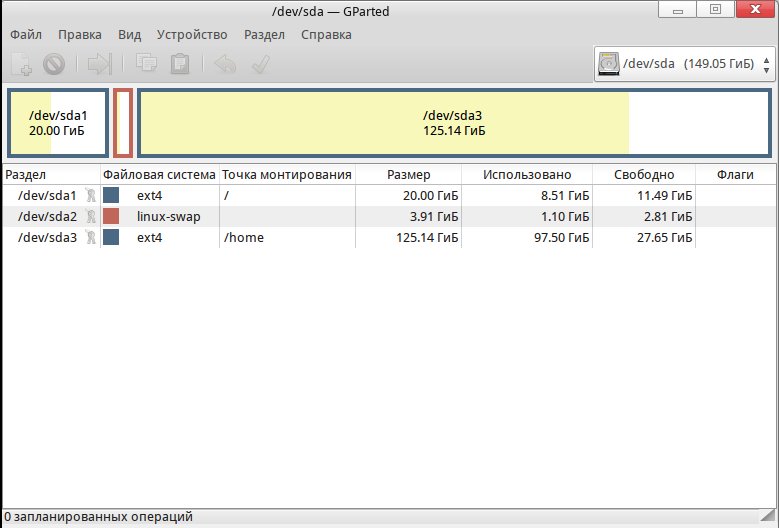The width and height of the screenshot is (779, 528).
Task: Open the Раздел menu
Action: (x=264, y=35)
